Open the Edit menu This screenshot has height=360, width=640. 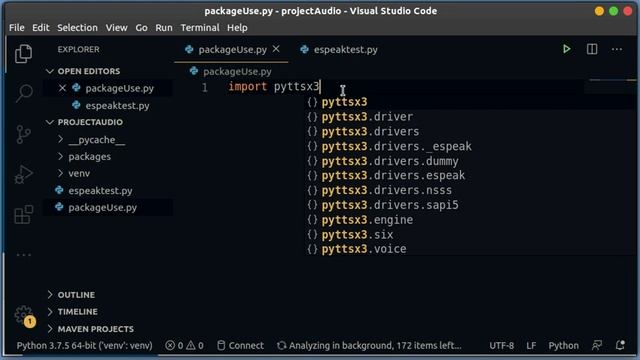click(41, 28)
